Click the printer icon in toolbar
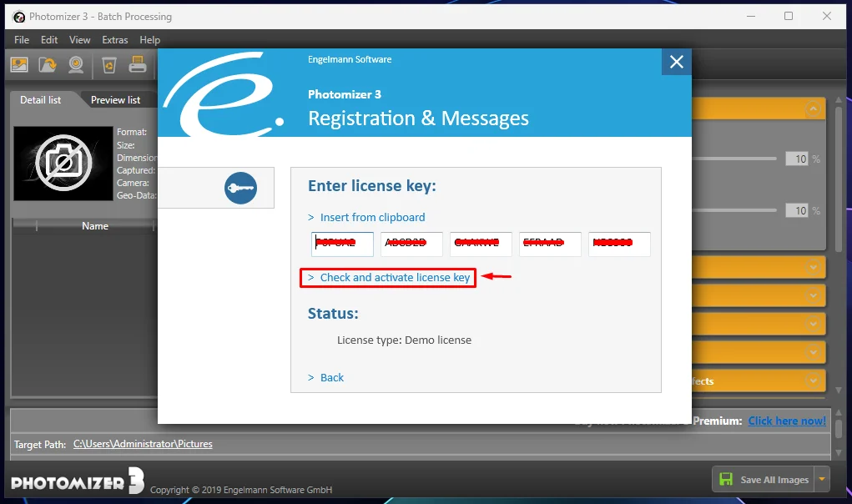 tap(138, 64)
